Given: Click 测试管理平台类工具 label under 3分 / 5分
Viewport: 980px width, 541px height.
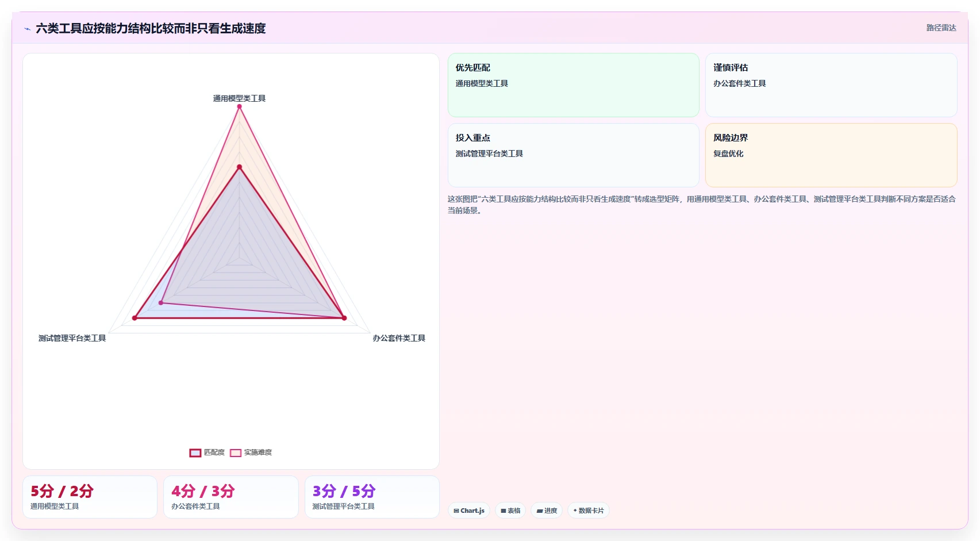Looking at the screenshot, I should pos(344,507).
